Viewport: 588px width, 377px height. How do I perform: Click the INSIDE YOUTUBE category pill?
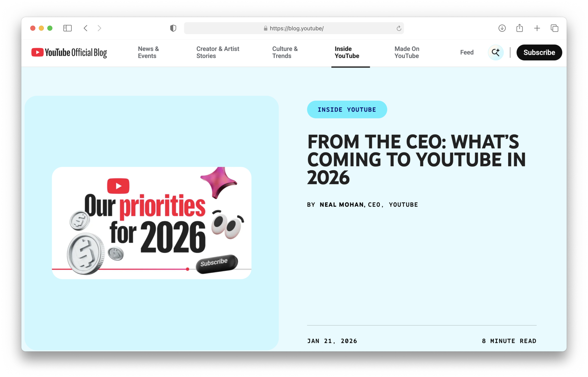[x=347, y=109]
